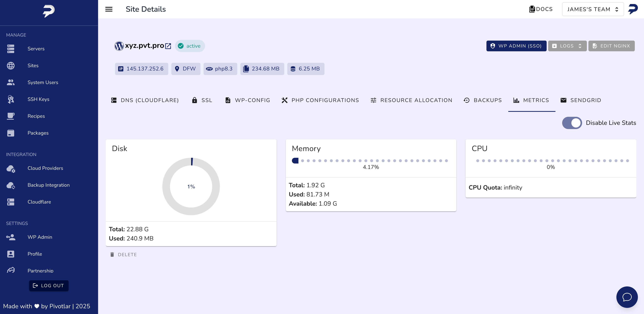The image size is (644, 314).
Task: Open the Resource Allocation tab
Action: 411,100
